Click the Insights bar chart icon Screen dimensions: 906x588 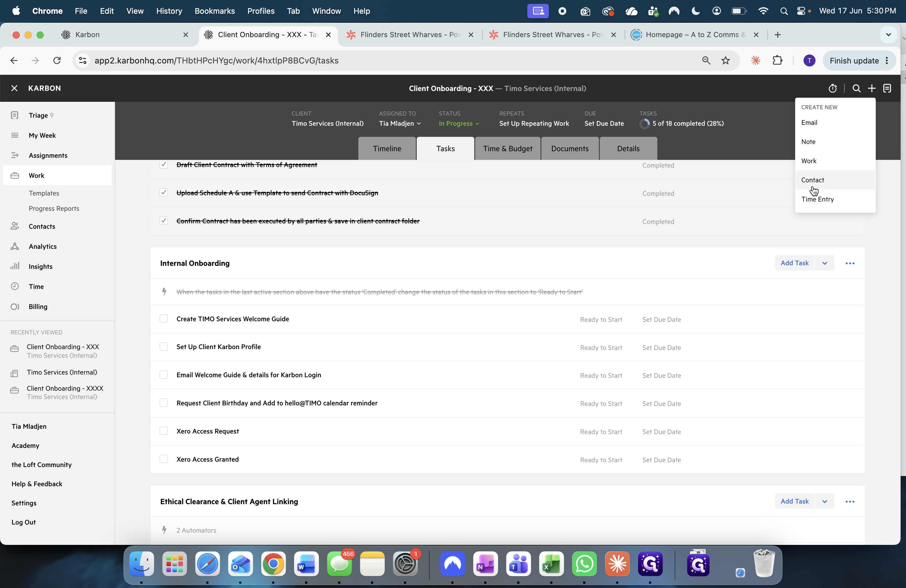tap(15, 266)
